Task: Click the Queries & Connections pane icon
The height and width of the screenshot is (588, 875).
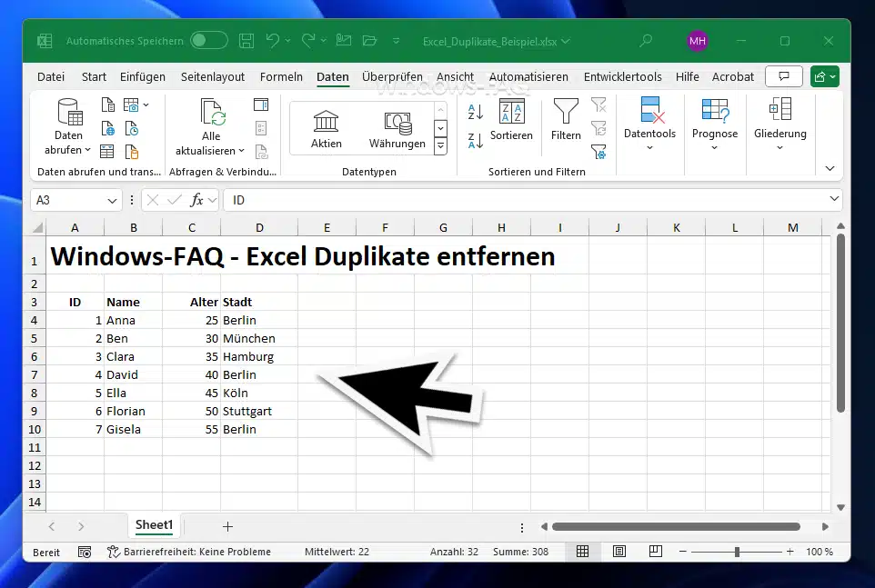Action: click(x=261, y=105)
